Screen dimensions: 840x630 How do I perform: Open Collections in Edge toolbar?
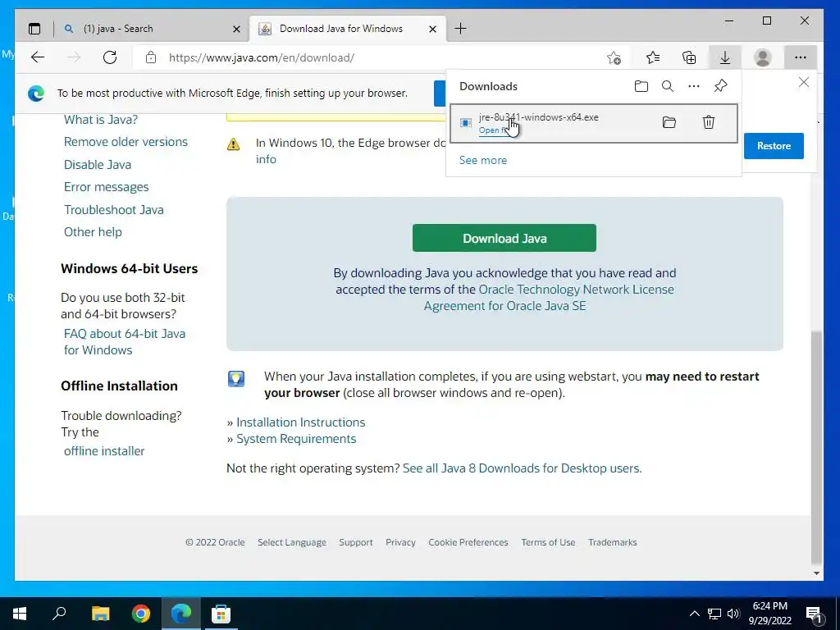point(689,57)
